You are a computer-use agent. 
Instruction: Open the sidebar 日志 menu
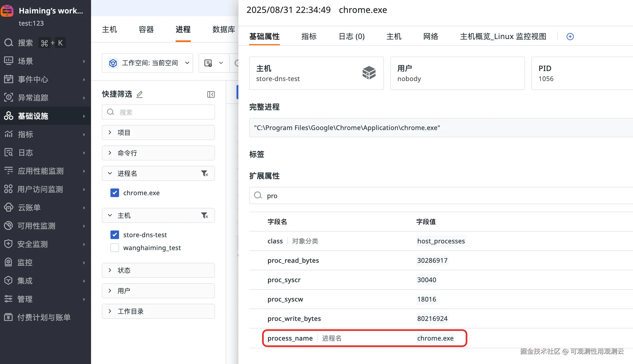coord(45,153)
